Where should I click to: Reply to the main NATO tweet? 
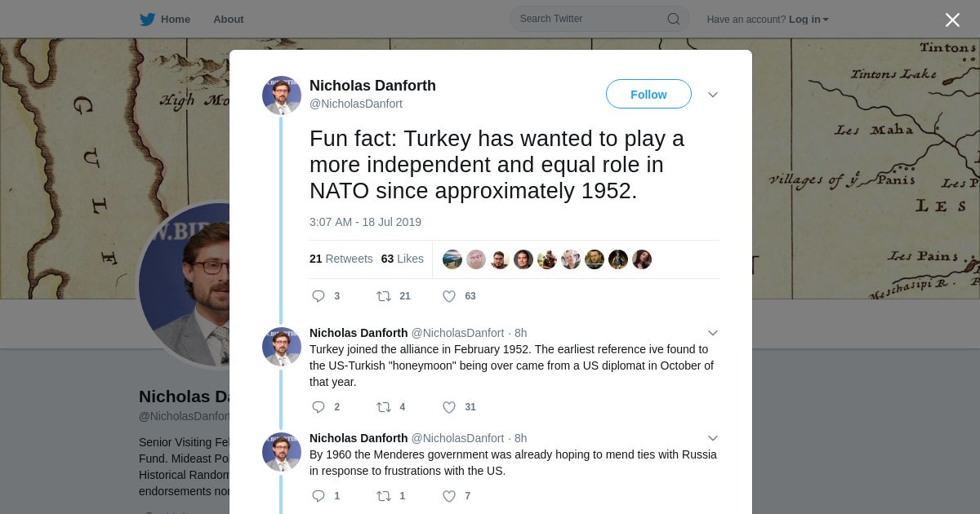(x=319, y=296)
